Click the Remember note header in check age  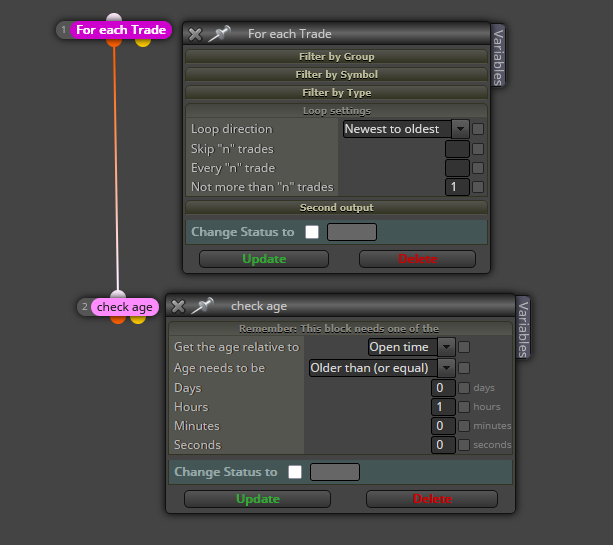tap(340, 328)
